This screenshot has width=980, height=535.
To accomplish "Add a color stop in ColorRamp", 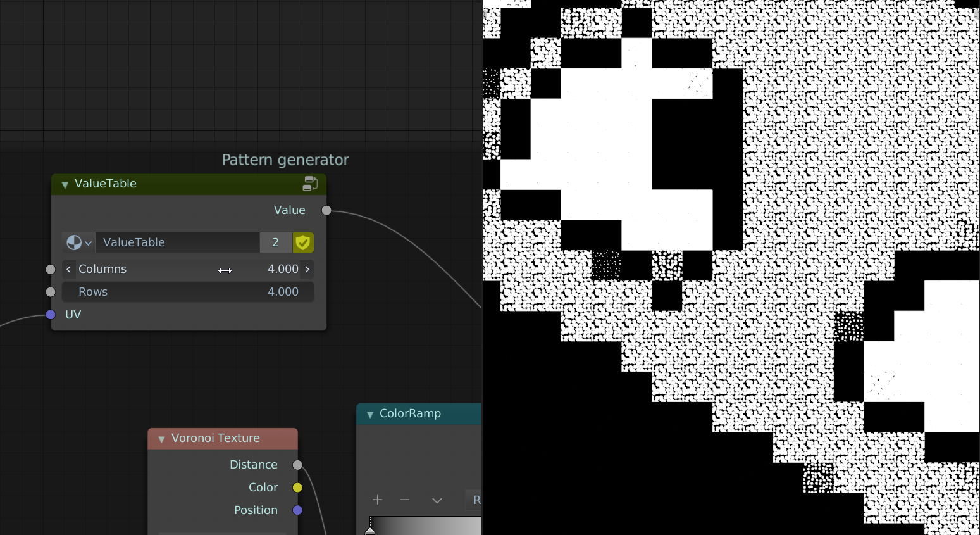I will (x=378, y=500).
